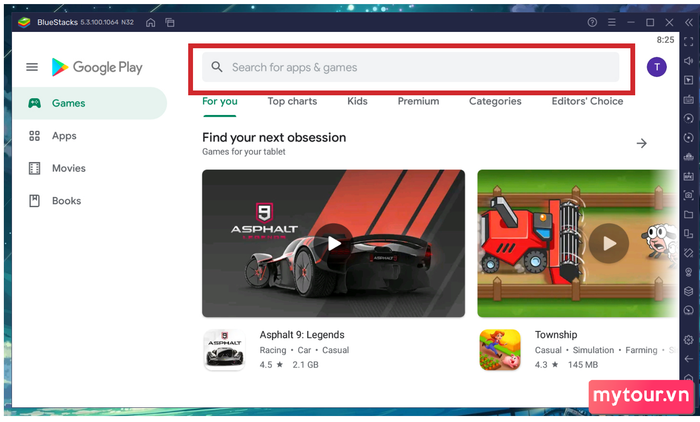
Task: Open the Asphalt 9: Legends title
Action: (x=302, y=335)
